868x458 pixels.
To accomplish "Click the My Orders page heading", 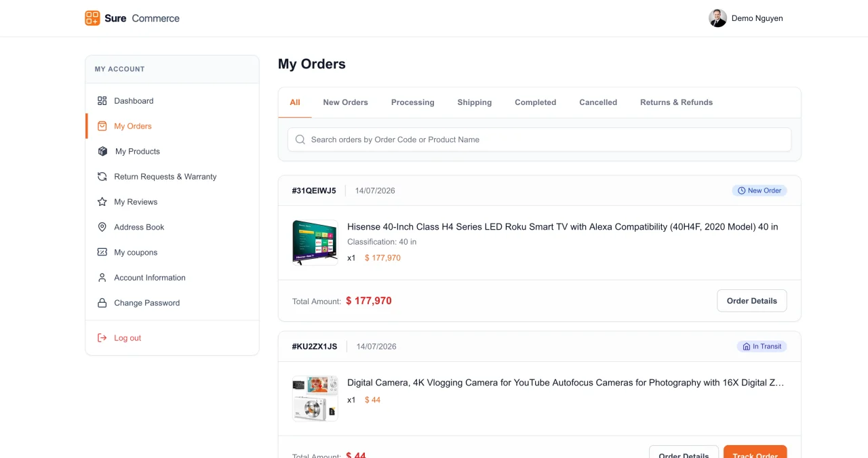I will coord(312,64).
